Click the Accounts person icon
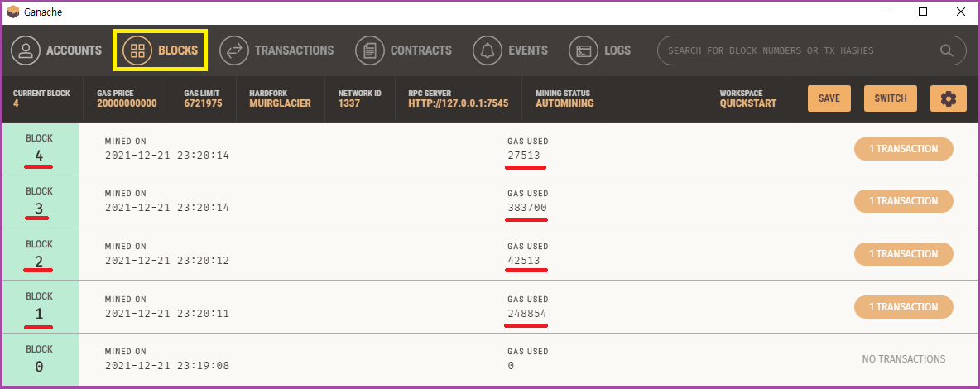The image size is (980, 389). 26,50
